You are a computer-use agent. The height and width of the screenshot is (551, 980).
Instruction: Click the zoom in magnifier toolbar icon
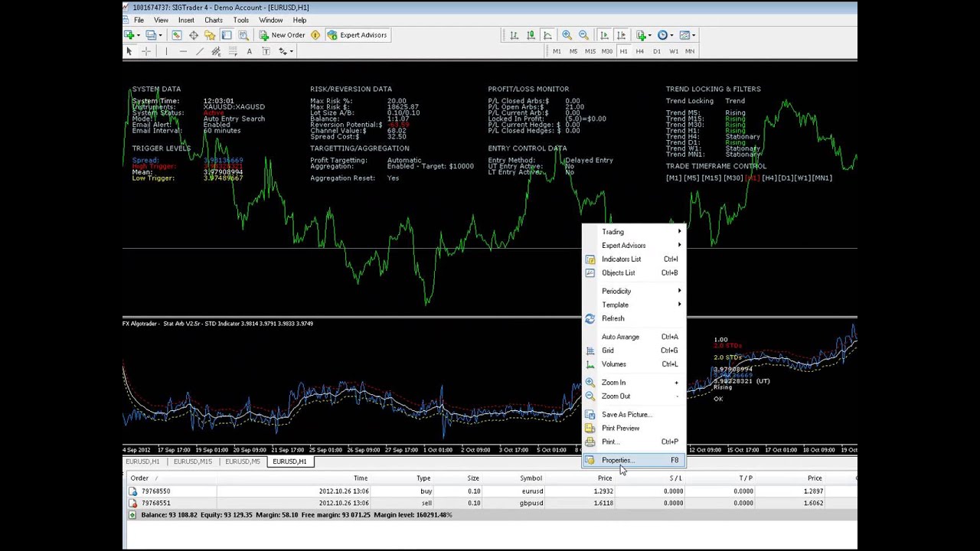click(567, 35)
